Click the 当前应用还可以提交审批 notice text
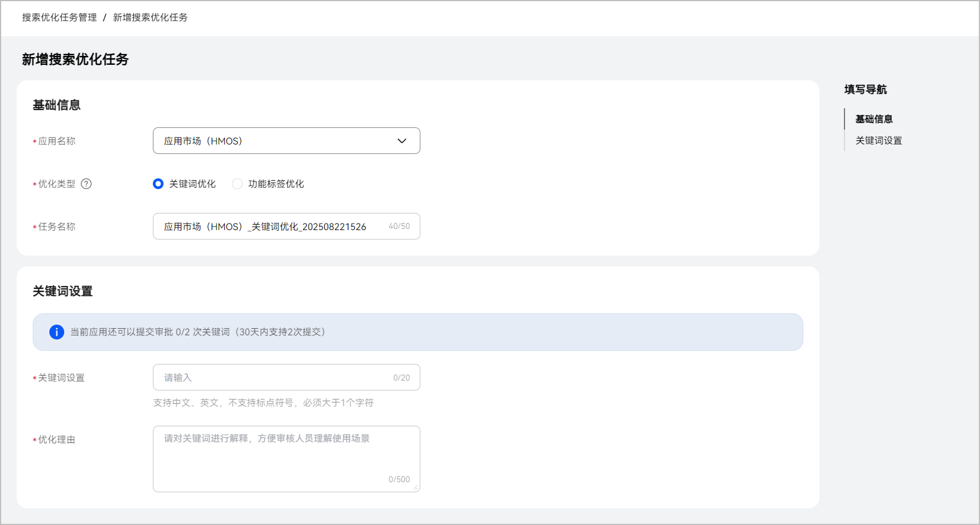The width and height of the screenshot is (980, 525). pos(197,332)
